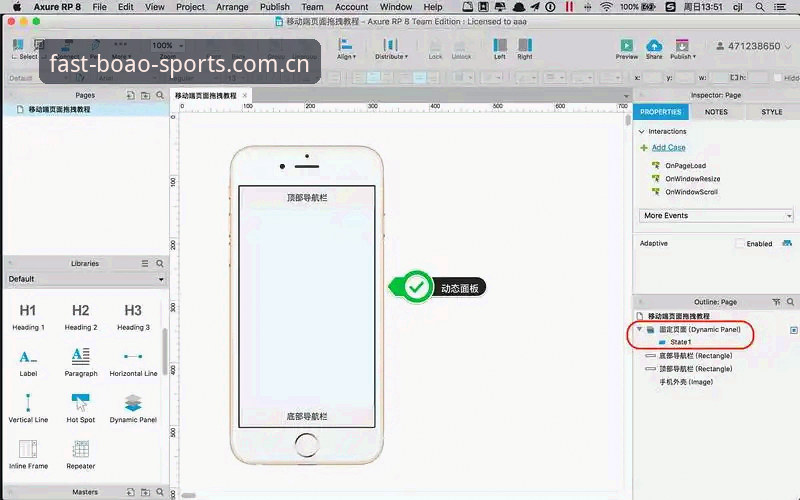This screenshot has width=800, height=500.
Task: Click the Outline filter icon
Action: click(x=776, y=302)
